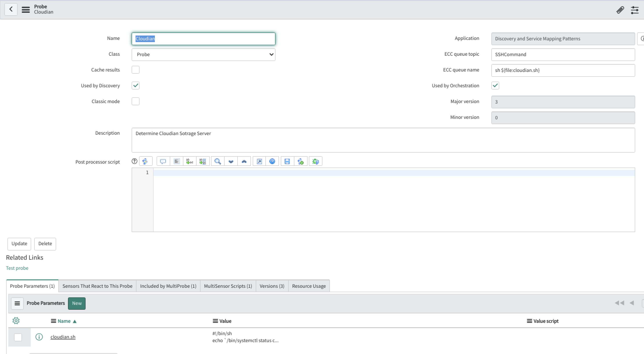Click the Update button
Viewport: 644px width, 354px height.
19,244
